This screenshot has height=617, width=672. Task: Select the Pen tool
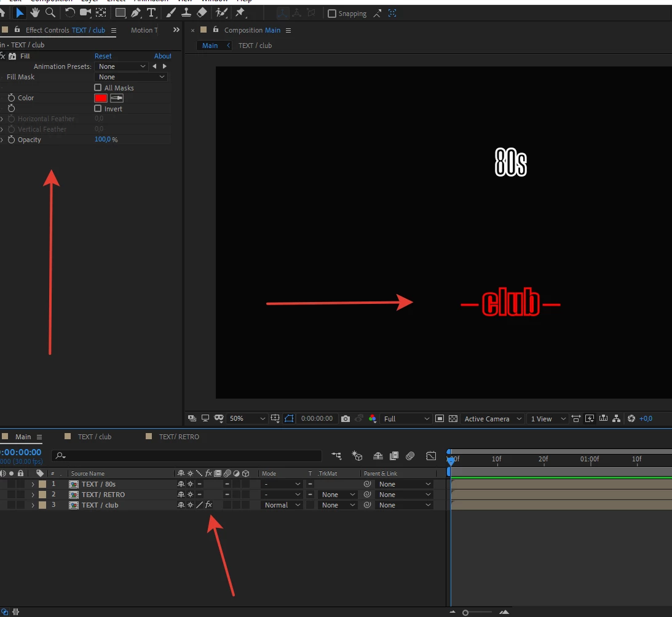click(136, 13)
